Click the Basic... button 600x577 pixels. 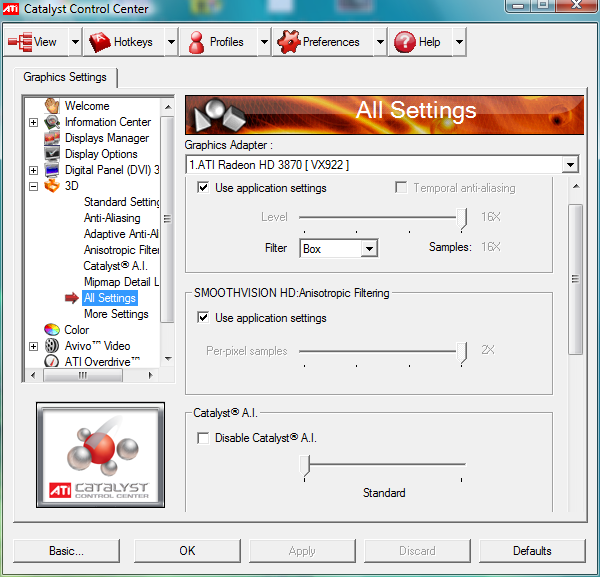click(x=66, y=551)
